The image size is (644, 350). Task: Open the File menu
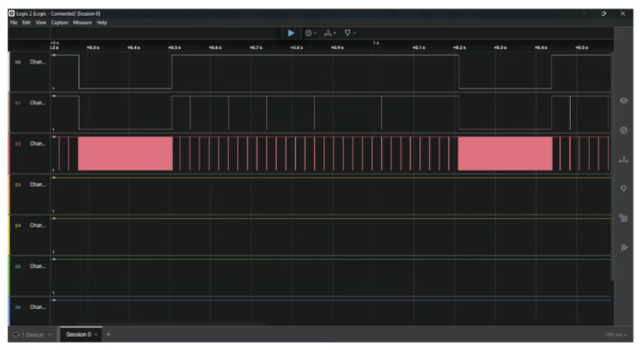[13, 23]
